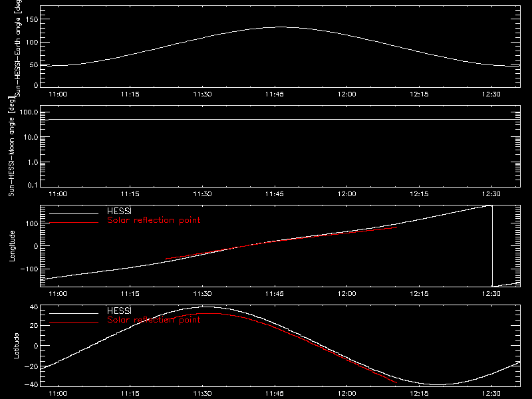Click 11:30 label under Longitude plot
This screenshot has height=399, width=532.
(203, 294)
